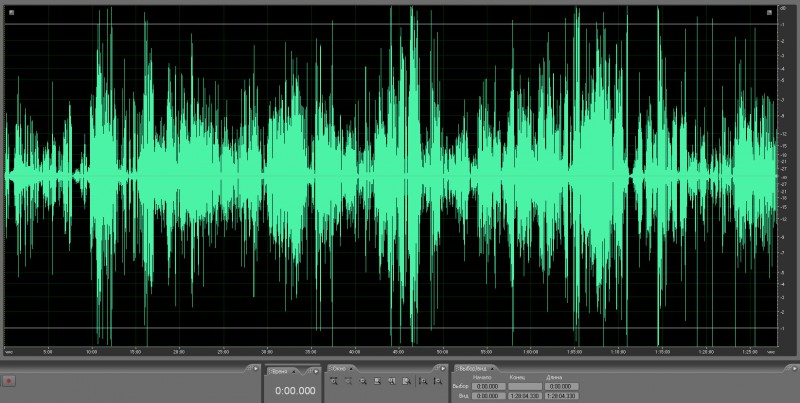The width and height of the screenshot is (800, 403).
Task: Click the Выбор Начало field 0:00.000
Action: [x=488, y=387]
